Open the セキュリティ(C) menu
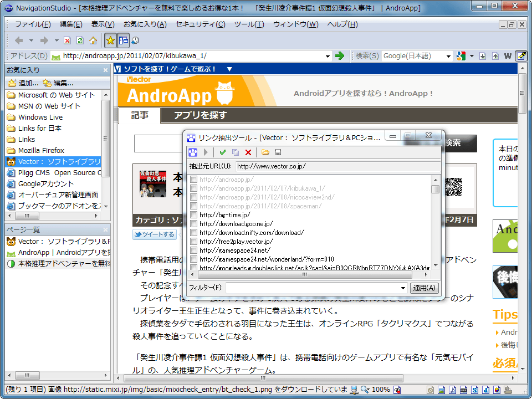 200,24
